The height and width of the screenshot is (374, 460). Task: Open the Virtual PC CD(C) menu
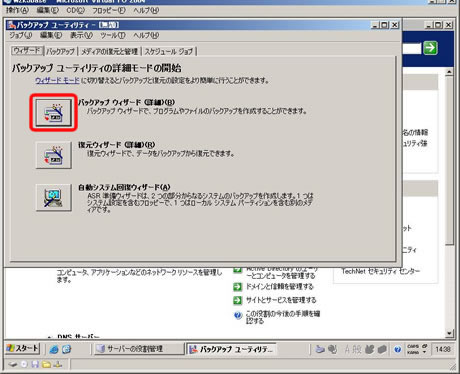point(75,10)
